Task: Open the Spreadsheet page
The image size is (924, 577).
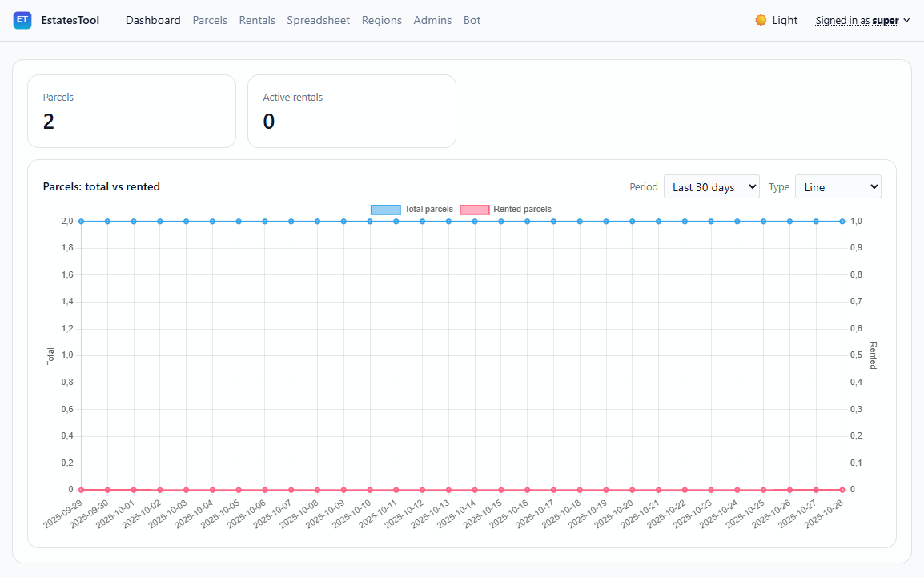Action: [x=318, y=20]
